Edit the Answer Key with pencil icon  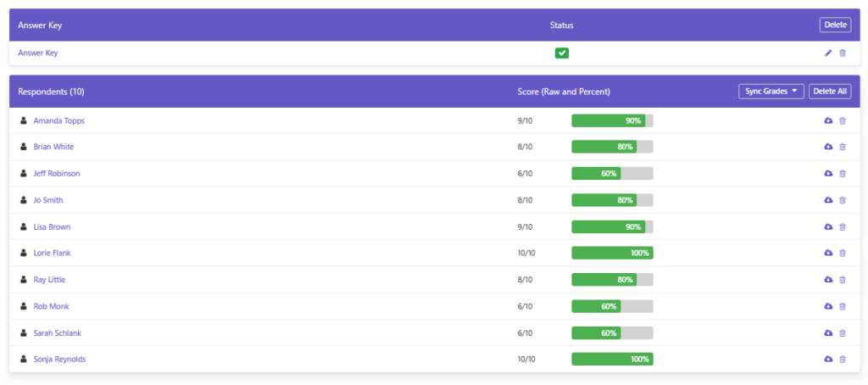pyautogui.click(x=828, y=53)
